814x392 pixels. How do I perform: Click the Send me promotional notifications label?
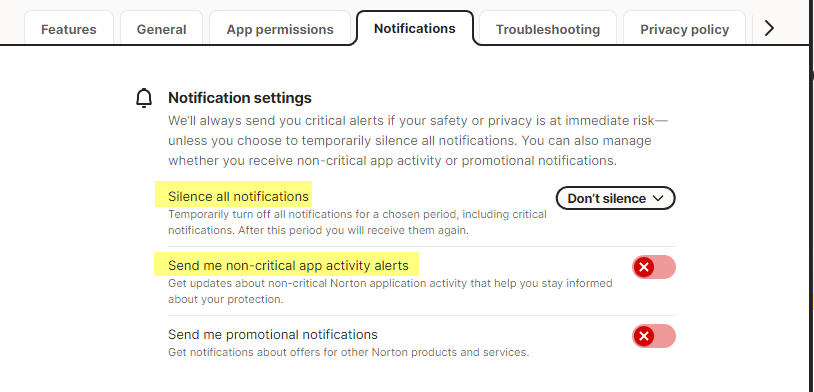273,334
